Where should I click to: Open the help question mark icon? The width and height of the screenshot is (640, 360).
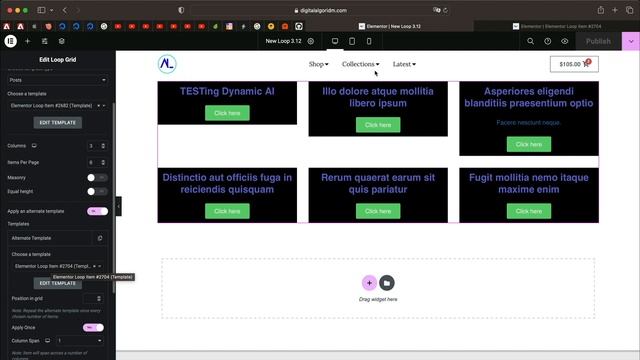(547, 41)
